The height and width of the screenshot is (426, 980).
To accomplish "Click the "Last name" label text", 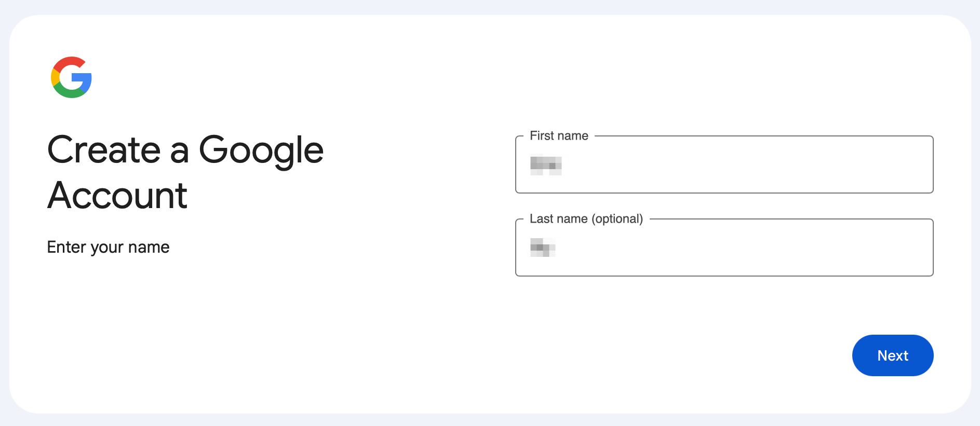I will coord(558,219).
